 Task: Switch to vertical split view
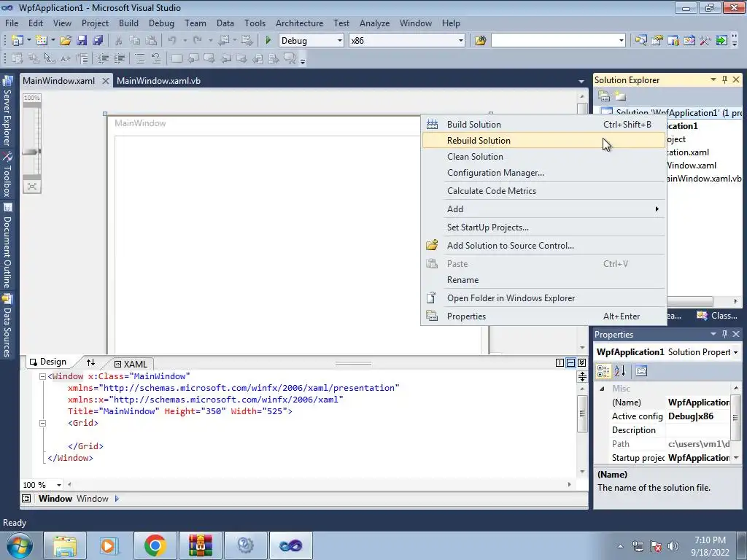pos(560,363)
